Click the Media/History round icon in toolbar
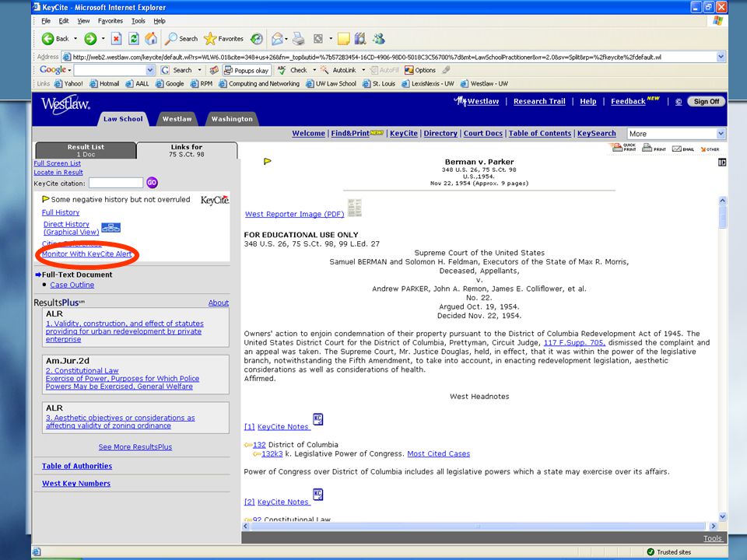The width and height of the screenshot is (747, 560). (257, 39)
